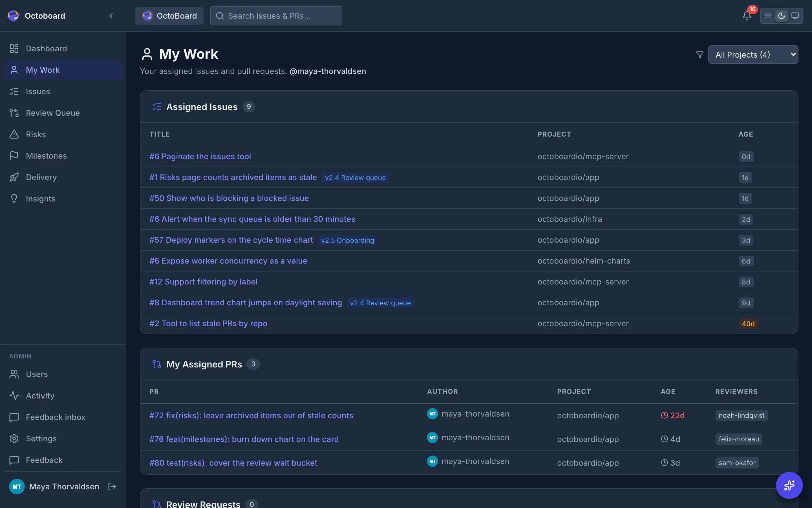The width and height of the screenshot is (812, 508).
Task: Click the Feedback chat icon
Action: (14, 460)
